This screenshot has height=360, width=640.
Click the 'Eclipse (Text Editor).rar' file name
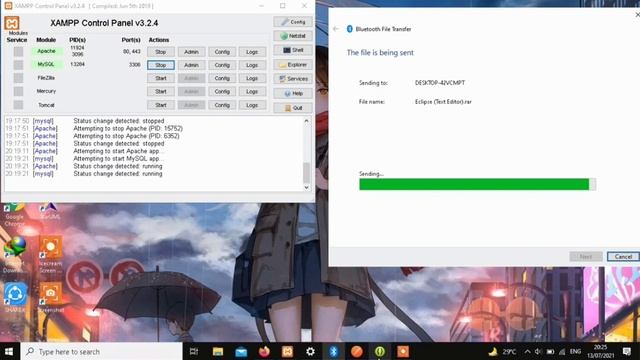click(443, 102)
